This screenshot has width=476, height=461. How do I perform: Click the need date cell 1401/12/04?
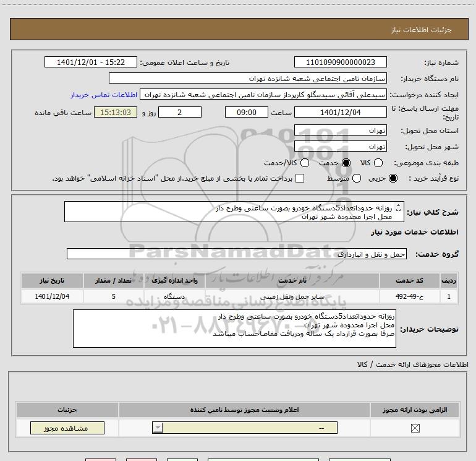[52, 296]
